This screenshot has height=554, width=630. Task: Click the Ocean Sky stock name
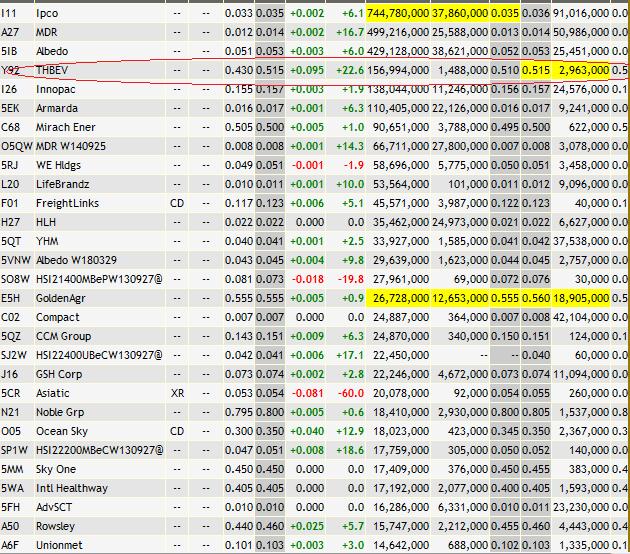click(62, 431)
